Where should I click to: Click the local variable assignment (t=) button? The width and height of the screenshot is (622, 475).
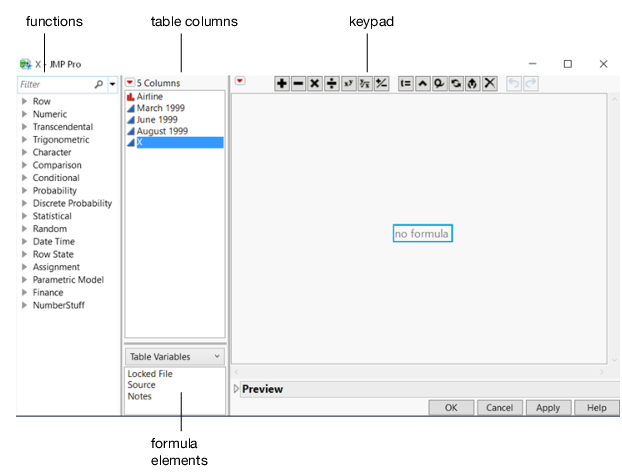click(x=405, y=84)
